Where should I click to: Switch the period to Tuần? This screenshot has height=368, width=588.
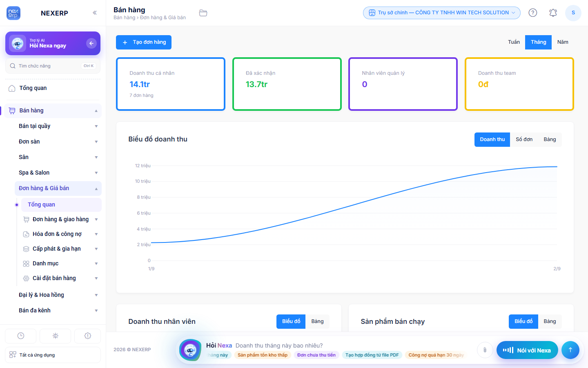[x=514, y=42]
